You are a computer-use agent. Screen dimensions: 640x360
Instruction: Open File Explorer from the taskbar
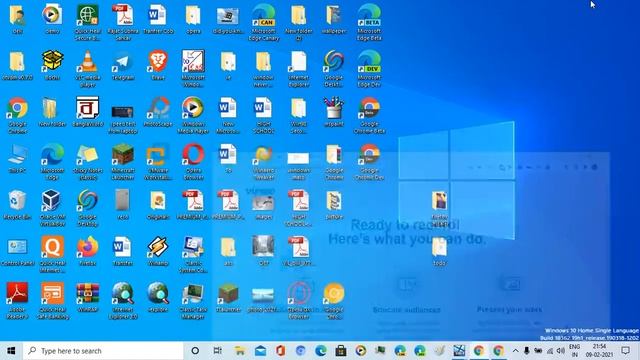point(240,351)
